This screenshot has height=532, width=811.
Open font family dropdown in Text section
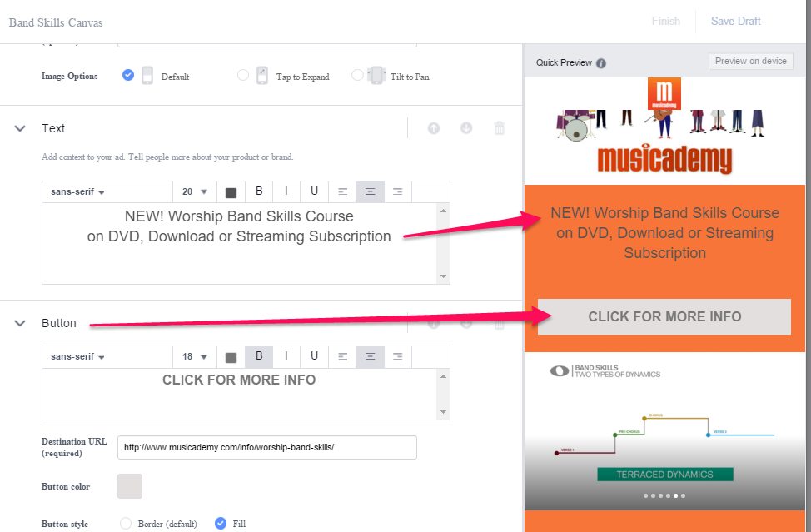pos(107,191)
